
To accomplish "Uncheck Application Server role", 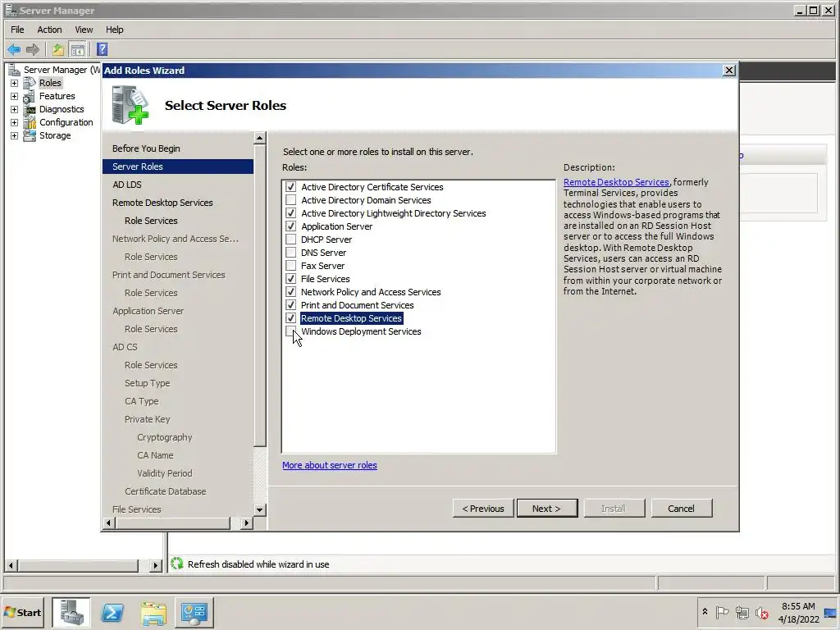I will pos(291,226).
